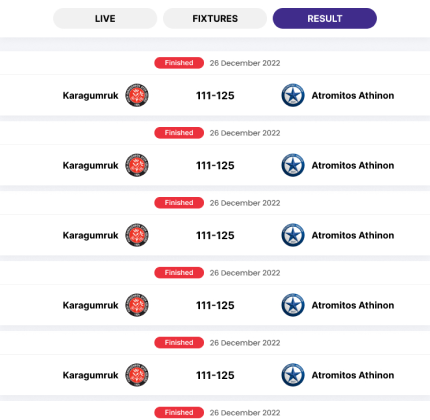This screenshot has width=430, height=420.
Task: Click Karagumruk logo in second match
Action: [x=137, y=165]
